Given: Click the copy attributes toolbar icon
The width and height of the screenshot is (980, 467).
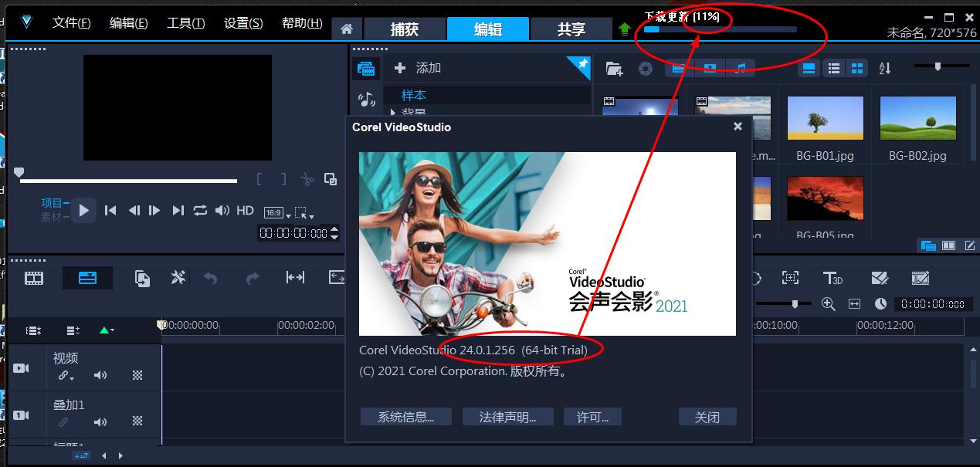Looking at the screenshot, I should click(142, 278).
